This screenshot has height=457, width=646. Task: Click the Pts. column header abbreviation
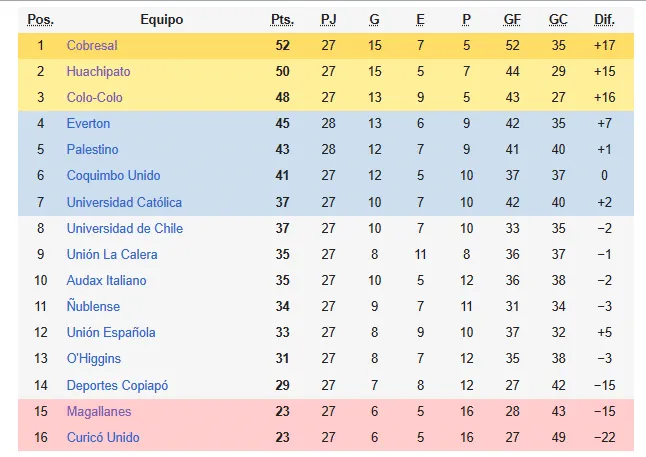pyautogui.click(x=282, y=19)
